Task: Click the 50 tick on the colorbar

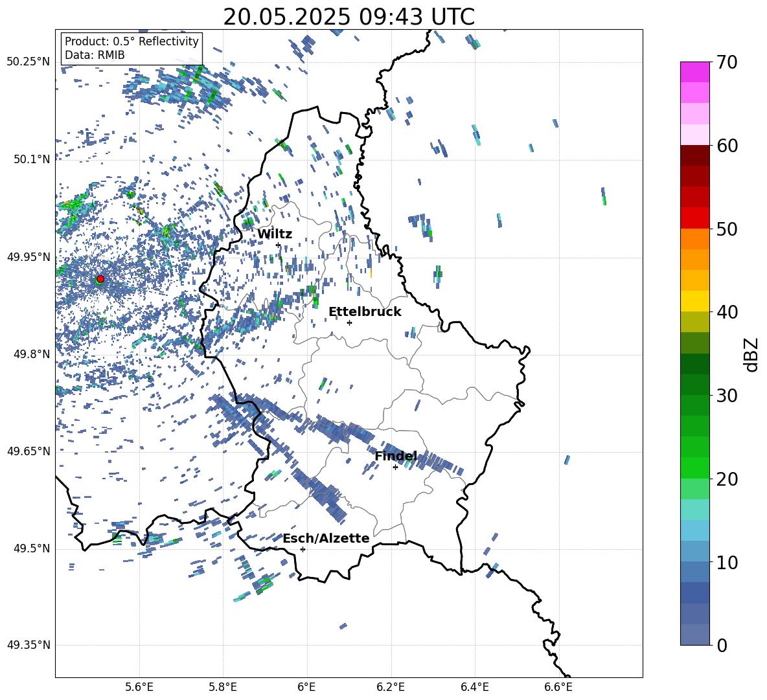Action: [x=727, y=229]
